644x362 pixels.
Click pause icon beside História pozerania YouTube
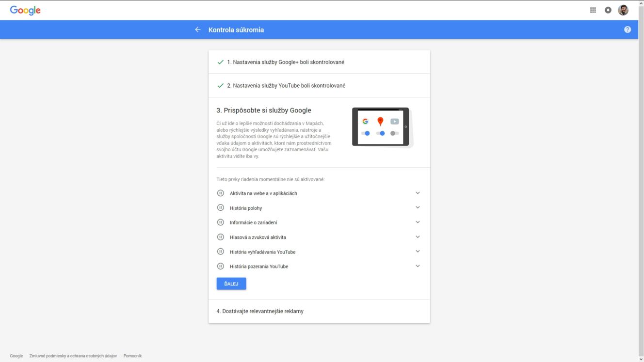(220, 266)
